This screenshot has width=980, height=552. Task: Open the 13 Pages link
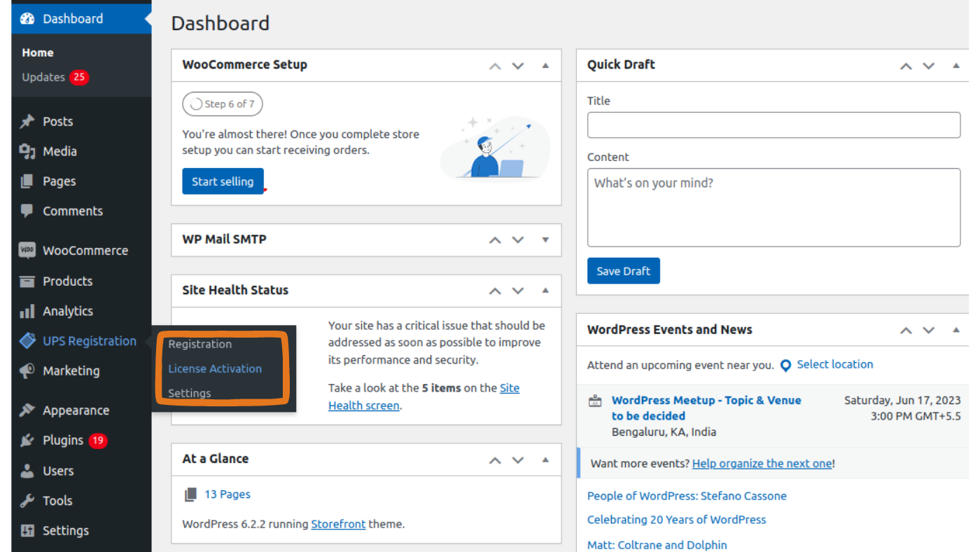coord(227,495)
